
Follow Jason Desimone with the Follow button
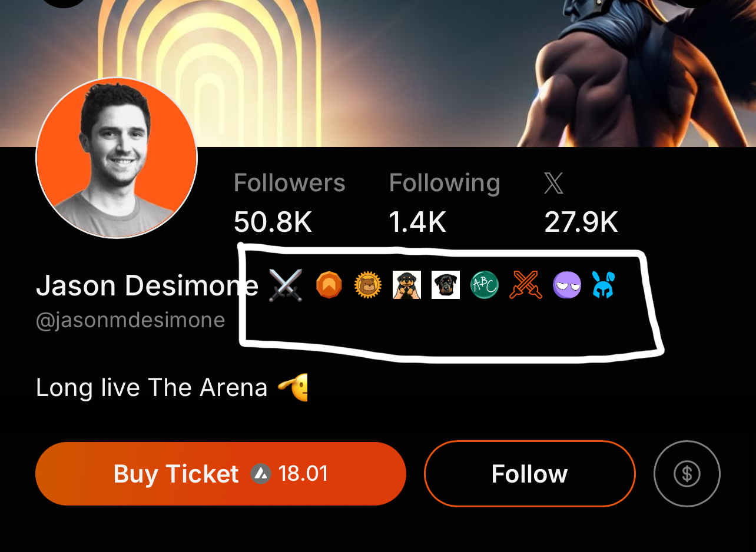pos(530,474)
